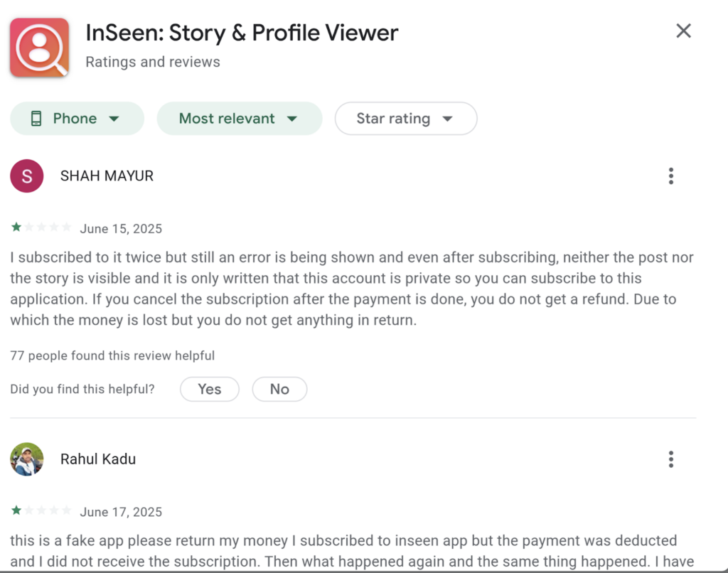Click the star under Rahul Kadu's review
The height and width of the screenshot is (573, 728).
tap(16, 510)
